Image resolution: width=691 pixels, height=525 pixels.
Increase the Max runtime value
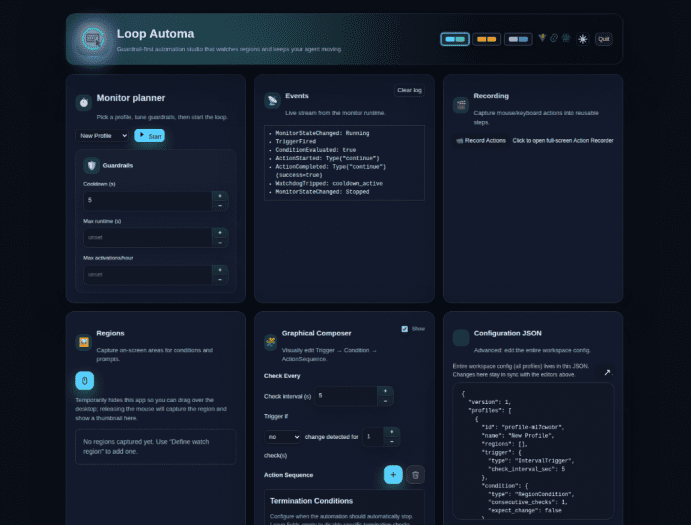coord(220,233)
